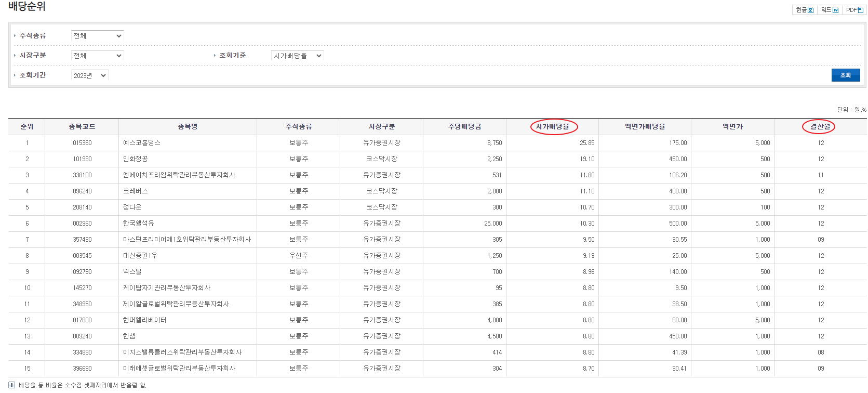The width and height of the screenshot is (868, 393).
Task: Click stock name 한국쉘석유
Action: [138, 224]
